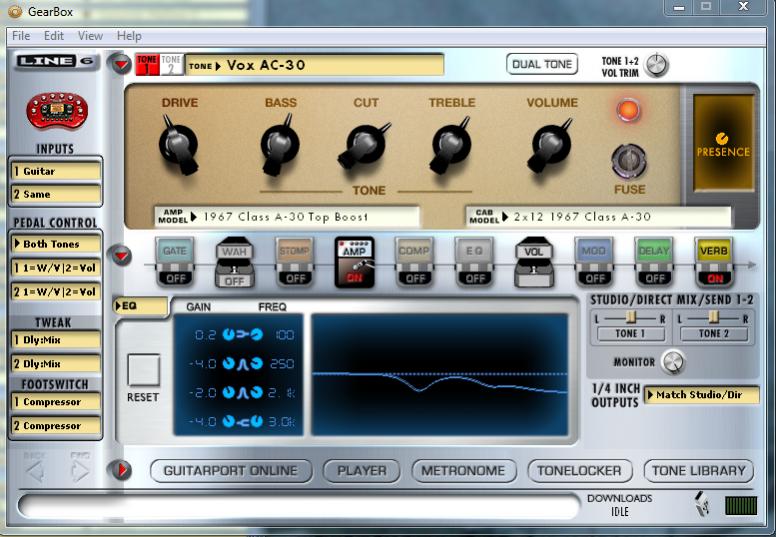Enable the COMP effect
Viewport: 776px width, 537px height.
click(414, 262)
